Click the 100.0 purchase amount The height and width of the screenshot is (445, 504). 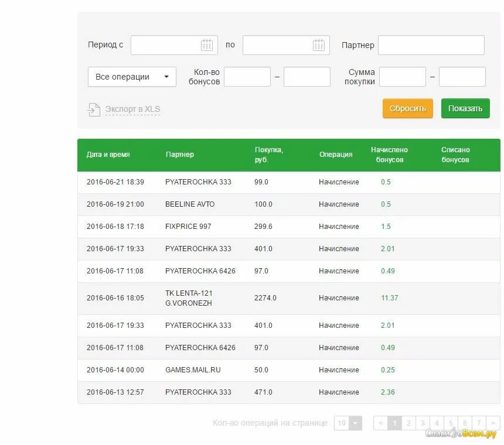click(x=263, y=204)
